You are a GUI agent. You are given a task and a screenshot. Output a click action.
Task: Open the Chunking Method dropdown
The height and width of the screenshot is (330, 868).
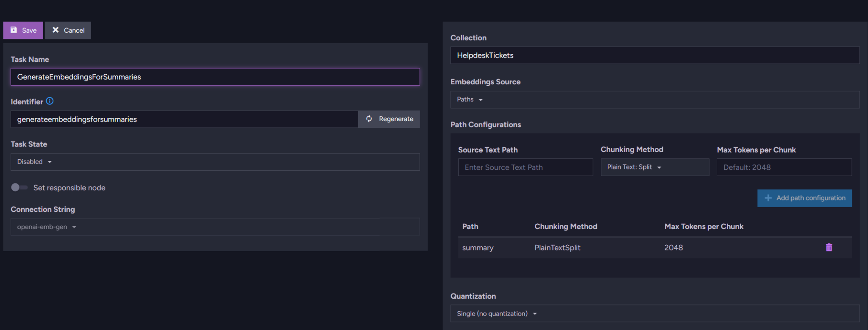655,167
